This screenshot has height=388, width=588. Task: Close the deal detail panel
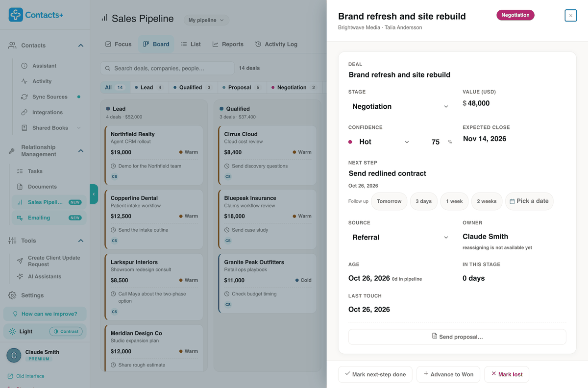[570, 16]
